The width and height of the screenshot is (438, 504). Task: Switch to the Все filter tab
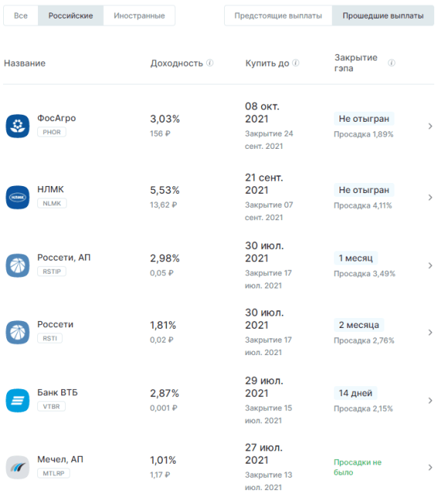(21, 16)
